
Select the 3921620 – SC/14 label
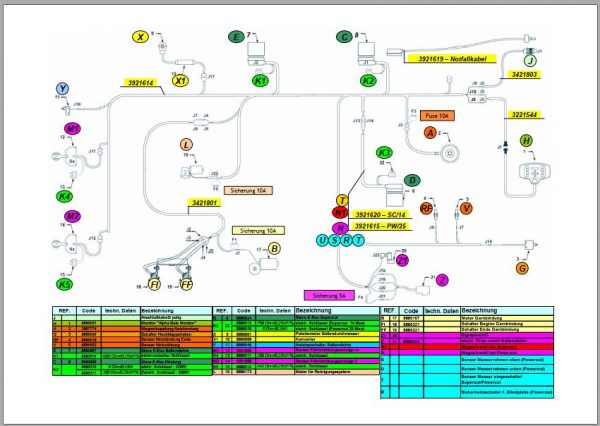pos(380,214)
